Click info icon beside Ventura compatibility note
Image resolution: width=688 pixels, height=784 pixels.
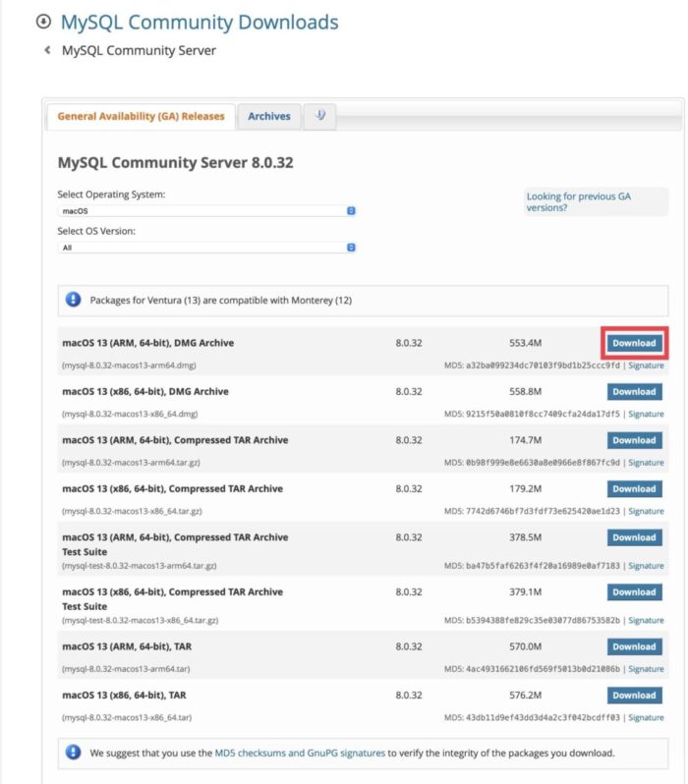[73, 300]
